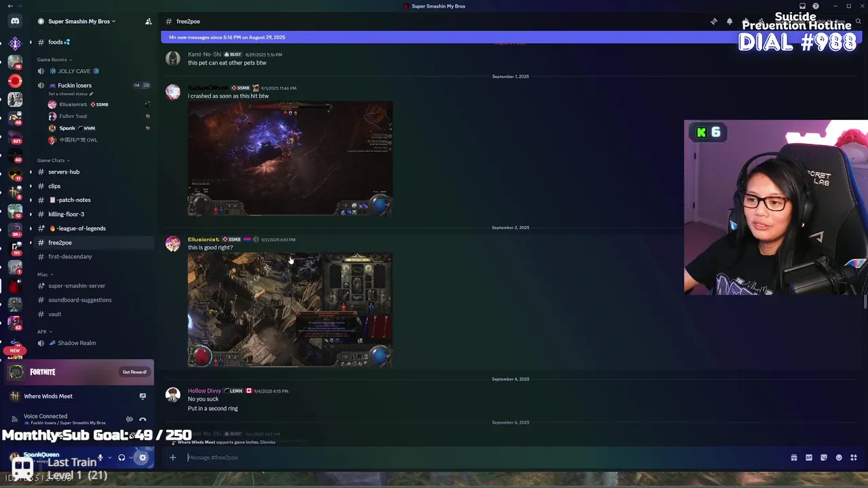Expand threads arrow beside foods channel
The image size is (868, 488).
pos(31,42)
